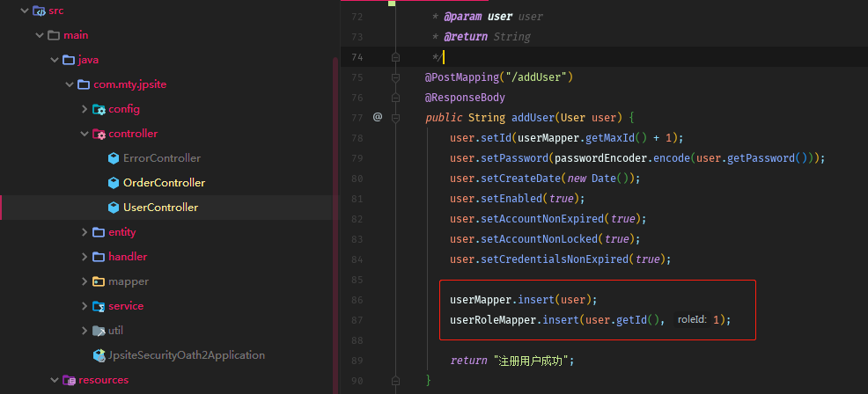The width and height of the screenshot is (868, 394).
Task: Click the @ gutter icon on line 77
Action: [378, 117]
